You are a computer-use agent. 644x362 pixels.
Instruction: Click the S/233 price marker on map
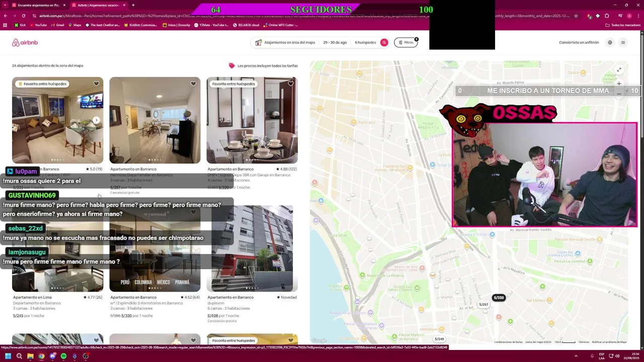coord(499,298)
